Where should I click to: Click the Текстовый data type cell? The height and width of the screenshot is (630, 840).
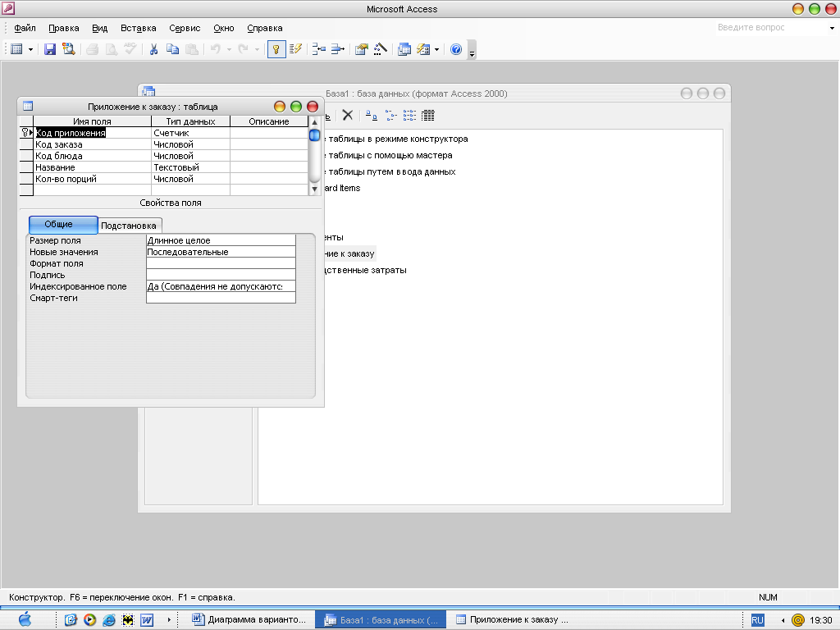(190, 167)
